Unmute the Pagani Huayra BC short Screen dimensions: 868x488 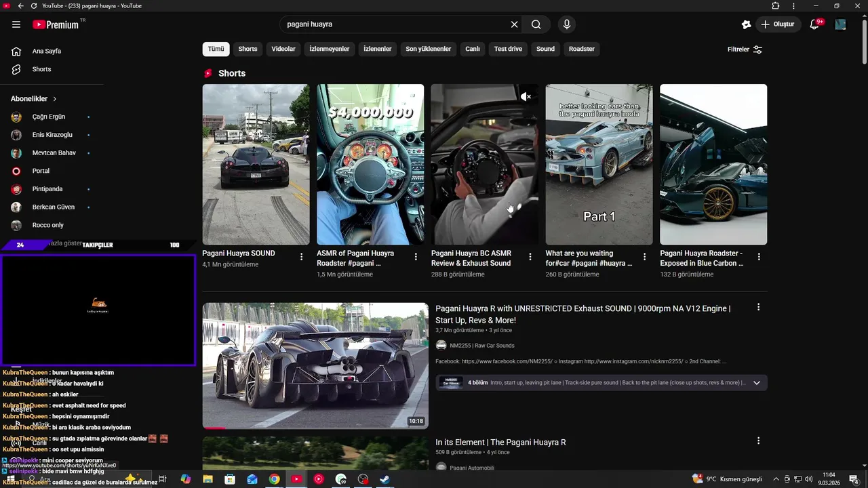(x=526, y=97)
